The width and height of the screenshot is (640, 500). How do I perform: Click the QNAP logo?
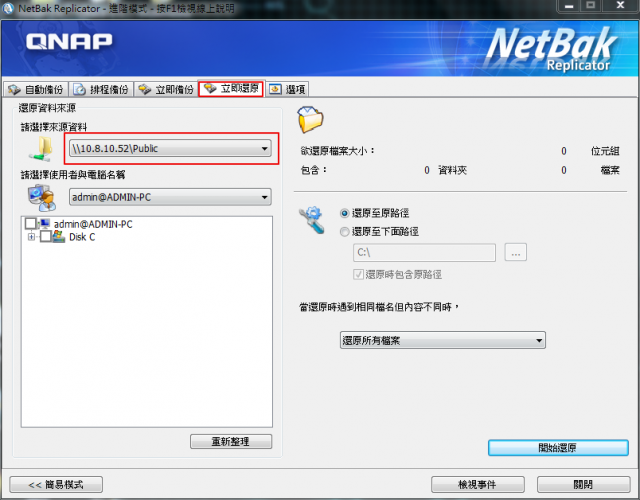click(69, 41)
